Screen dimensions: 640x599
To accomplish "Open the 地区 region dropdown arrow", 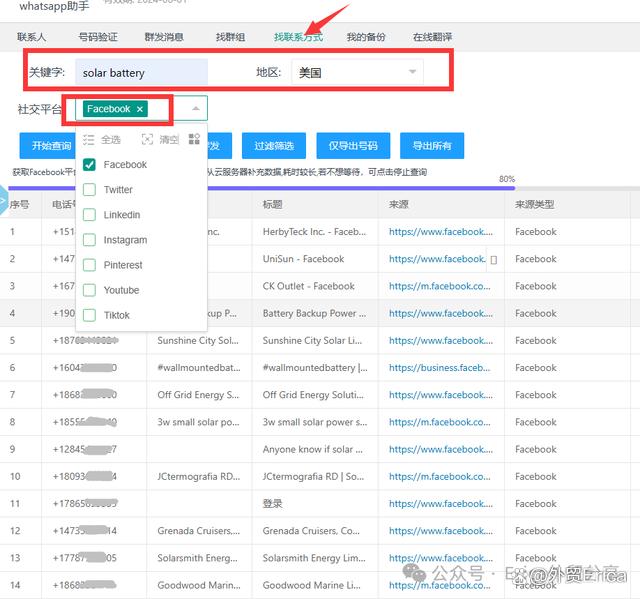I will pos(412,72).
